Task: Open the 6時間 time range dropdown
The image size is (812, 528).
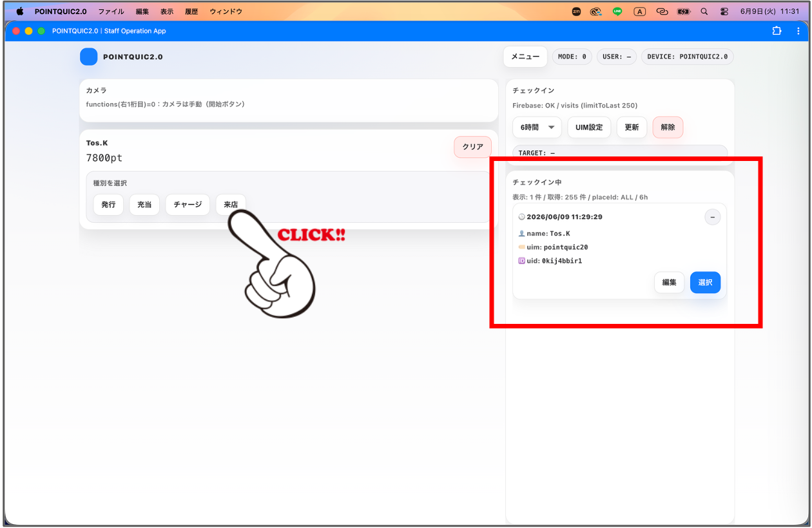Action: pyautogui.click(x=537, y=127)
